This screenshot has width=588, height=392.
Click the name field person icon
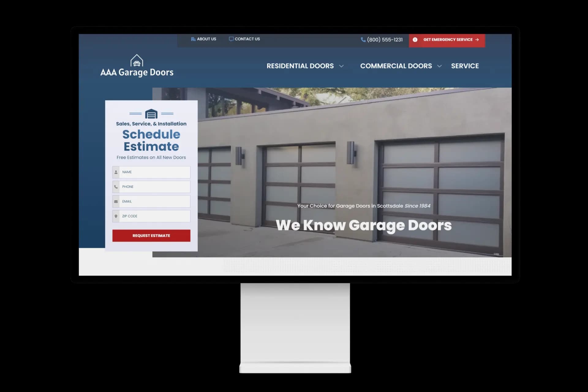116,172
